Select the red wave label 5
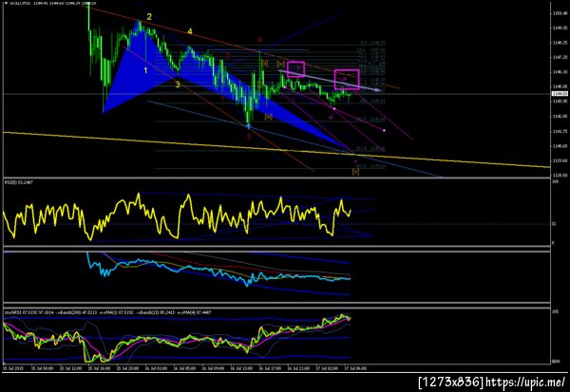This screenshot has width=570, height=392. point(249,137)
